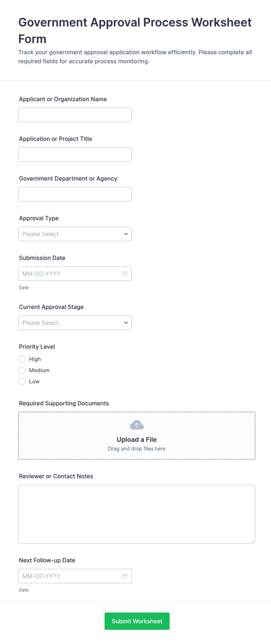271x644 pixels.
Task: Grab the notes textarea resize handle
Action: coord(252,540)
